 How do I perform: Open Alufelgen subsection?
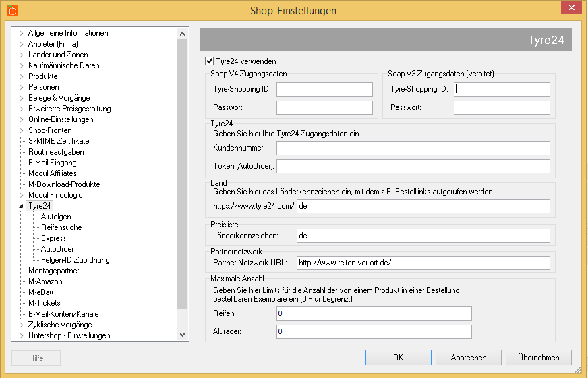click(56, 217)
